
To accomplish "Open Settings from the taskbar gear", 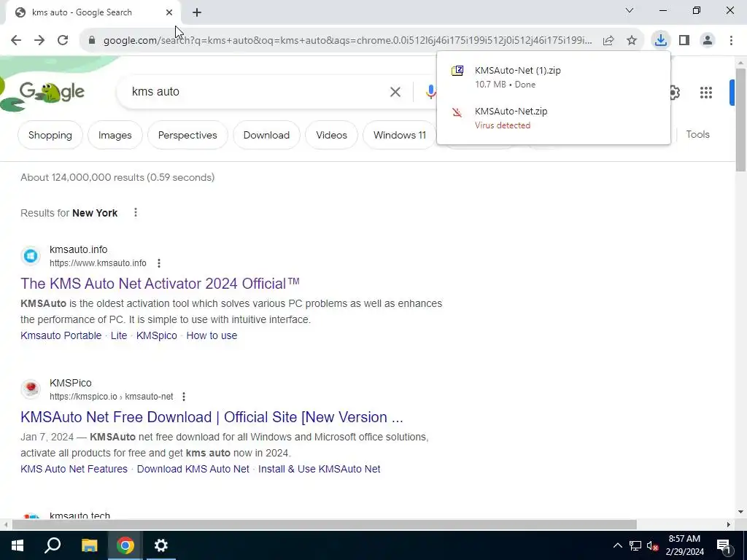I will pyautogui.click(x=161, y=545).
